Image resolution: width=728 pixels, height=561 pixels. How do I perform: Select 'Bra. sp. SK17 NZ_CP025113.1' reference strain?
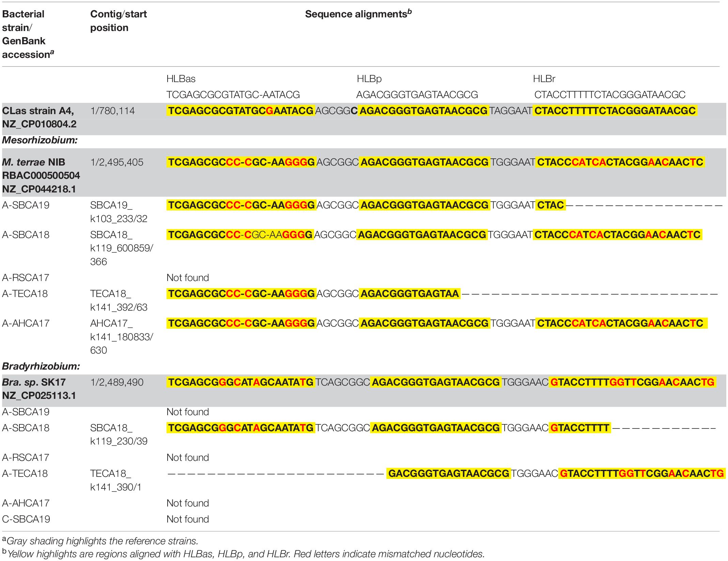(39, 389)
